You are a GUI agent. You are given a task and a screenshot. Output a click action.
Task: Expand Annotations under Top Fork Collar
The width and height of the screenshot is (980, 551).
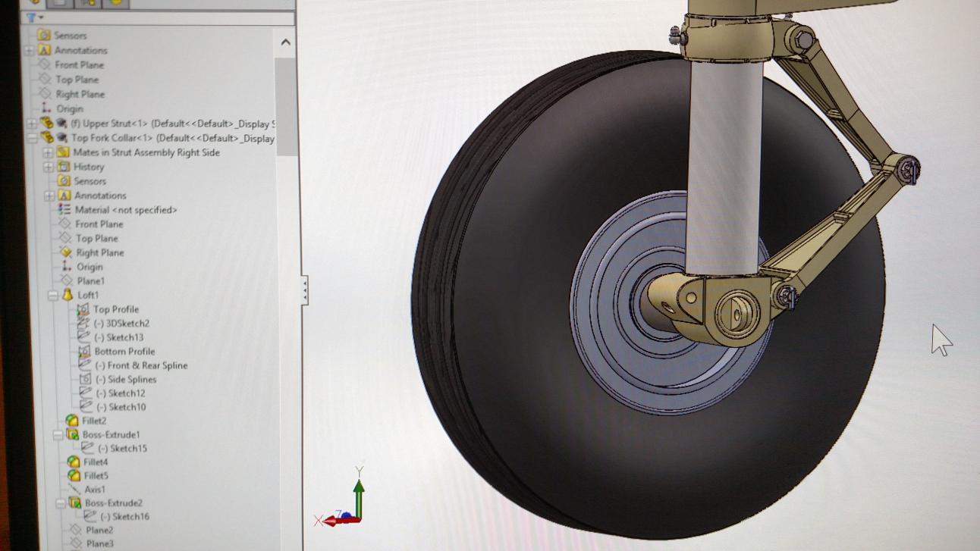tap(50, 196)
